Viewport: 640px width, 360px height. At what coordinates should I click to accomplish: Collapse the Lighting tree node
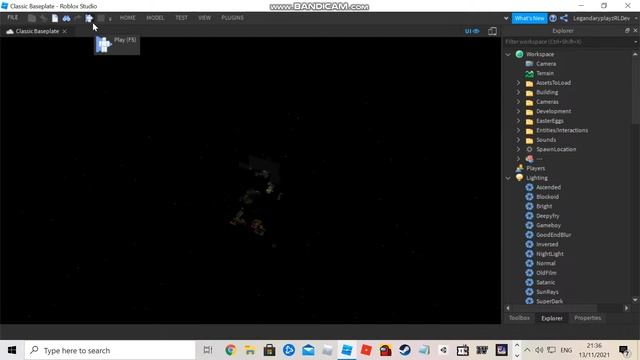[x=508, y=178]
